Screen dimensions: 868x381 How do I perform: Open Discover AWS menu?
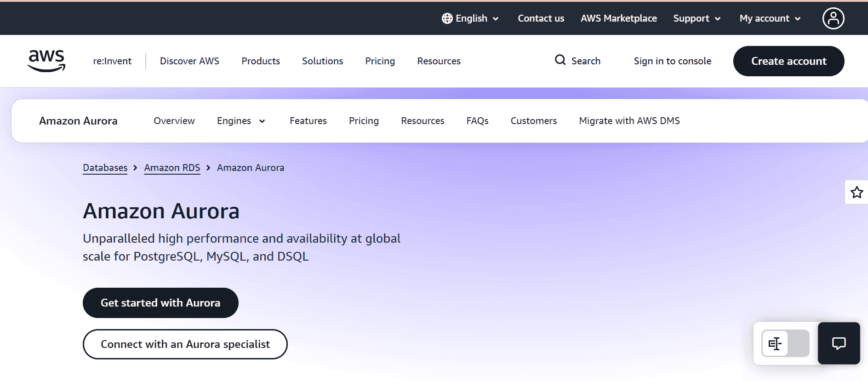pos(189,61)
